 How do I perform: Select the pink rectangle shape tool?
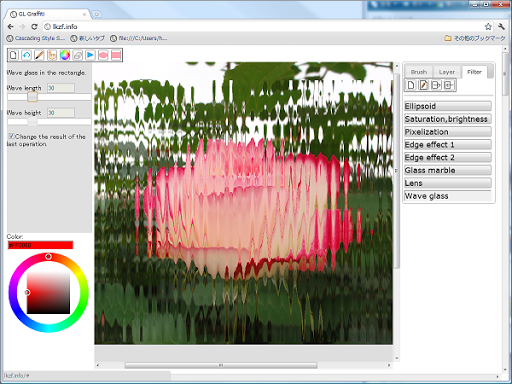point(116,55)
